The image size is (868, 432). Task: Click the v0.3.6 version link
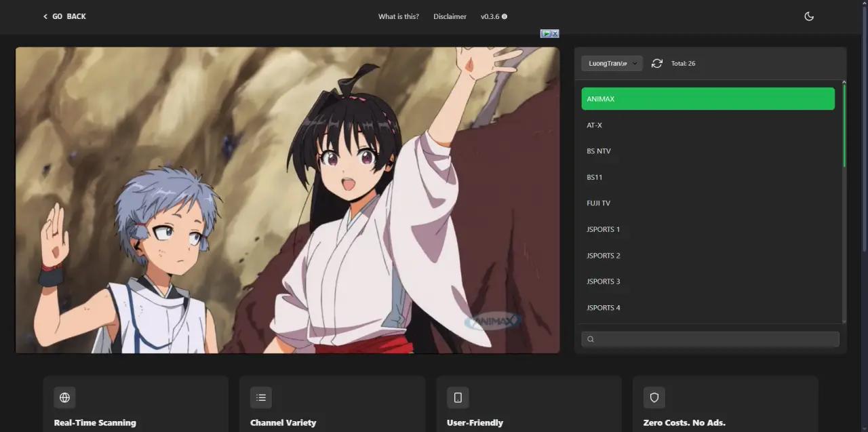coord(494,16)
